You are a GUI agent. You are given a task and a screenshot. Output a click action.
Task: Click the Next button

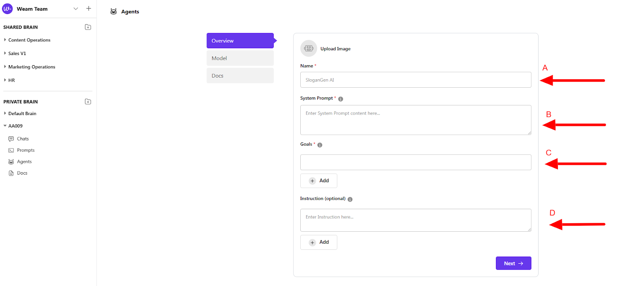point(513,263)
